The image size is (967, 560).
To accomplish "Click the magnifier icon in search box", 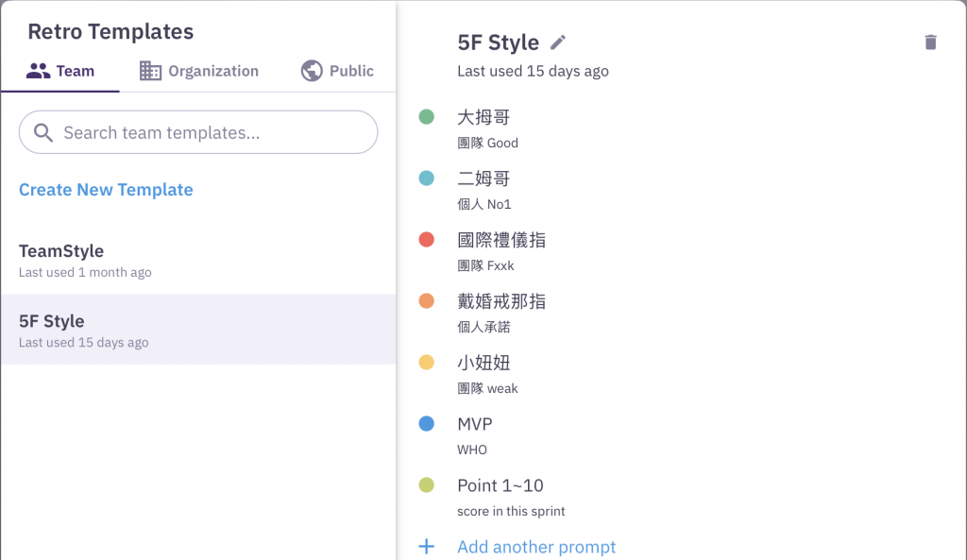I will (x=43, y=133).
